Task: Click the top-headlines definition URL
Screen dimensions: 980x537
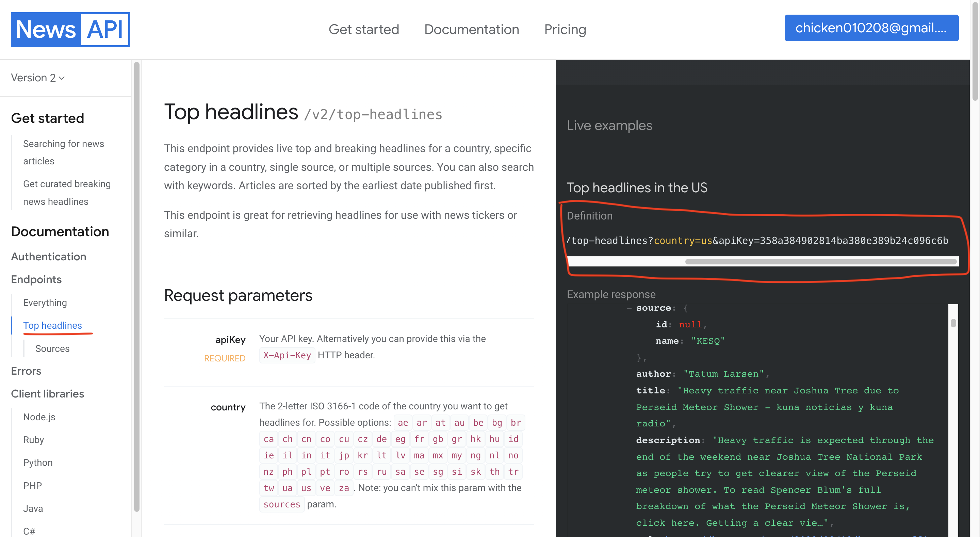Action: (757, 241)
